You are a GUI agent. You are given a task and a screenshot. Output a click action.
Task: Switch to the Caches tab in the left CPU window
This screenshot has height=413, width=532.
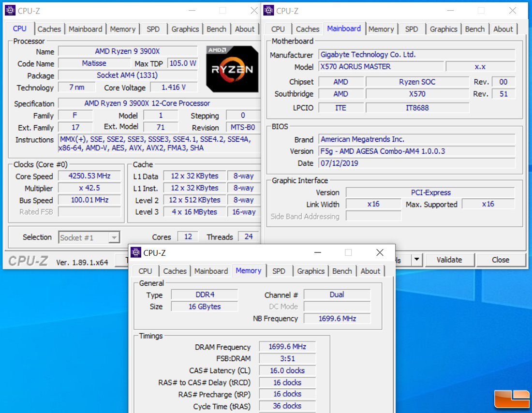point(49,29)
